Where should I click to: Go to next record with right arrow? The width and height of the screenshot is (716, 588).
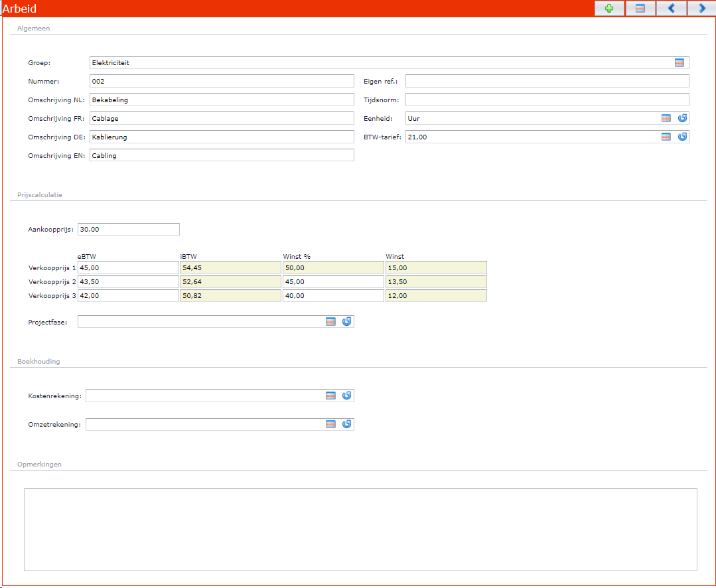pyautogui.click(x=702, y=9)
